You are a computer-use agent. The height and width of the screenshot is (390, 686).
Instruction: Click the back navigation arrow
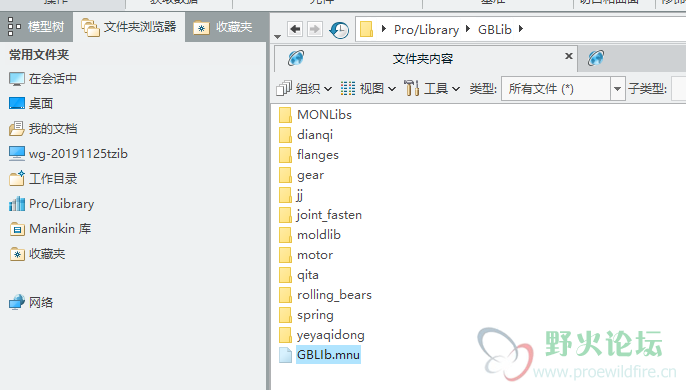tap(295, 29)
